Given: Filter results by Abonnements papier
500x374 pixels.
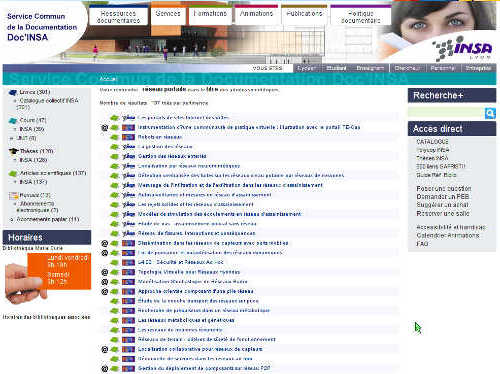Looking at the screenshot, I should [48, 219].
